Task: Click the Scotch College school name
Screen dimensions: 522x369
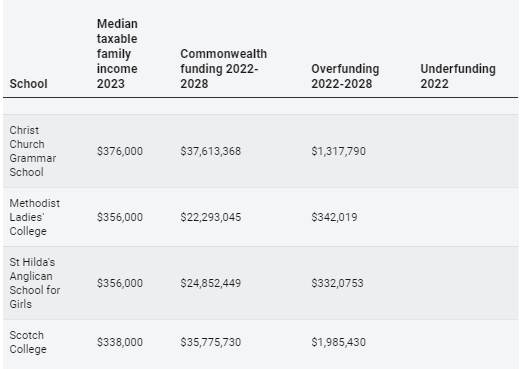Action: 28,342
